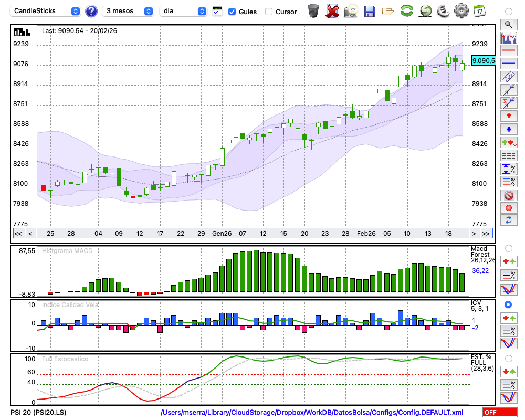Click the blue question mark help icon

(x=91, y=11)
